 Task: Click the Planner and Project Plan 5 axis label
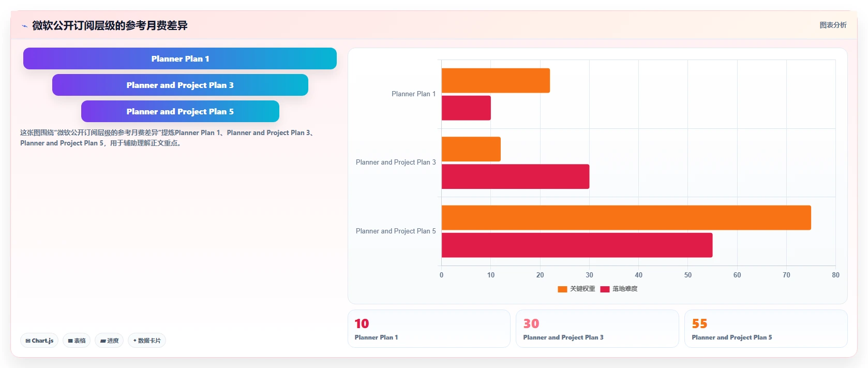click(x=396, y=231)
